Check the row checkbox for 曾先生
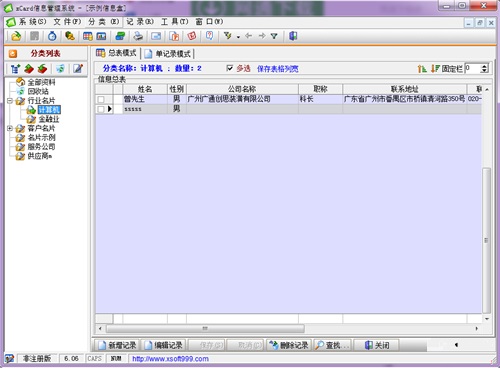Screen dimensions: 500x368 (x=101, y=99)
